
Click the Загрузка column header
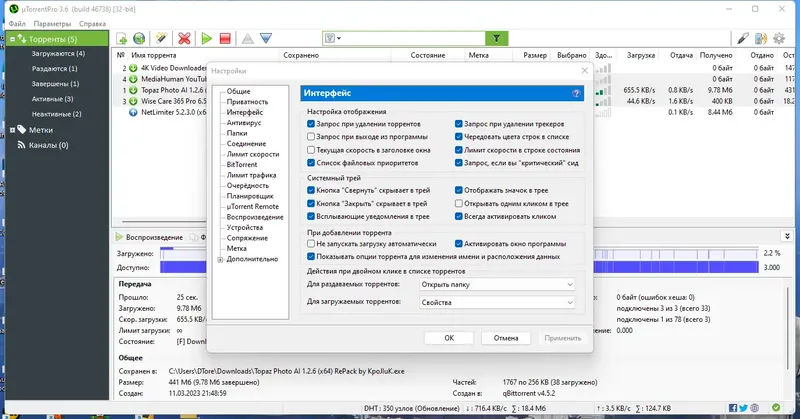[x=640, y=55]
